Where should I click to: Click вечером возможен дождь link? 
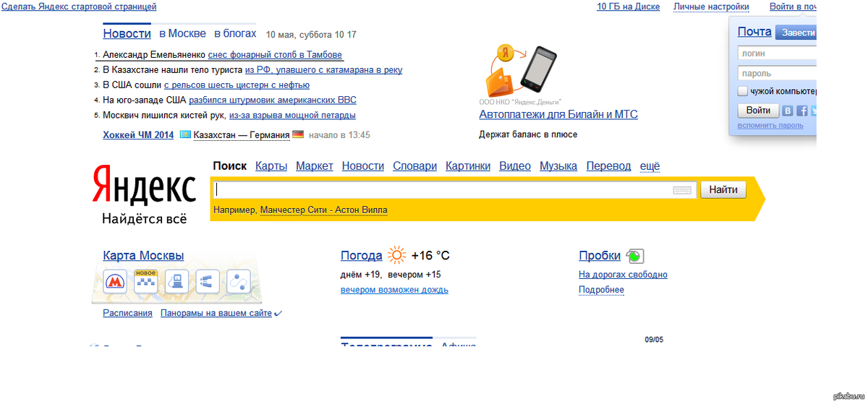(x=394, y=290)
